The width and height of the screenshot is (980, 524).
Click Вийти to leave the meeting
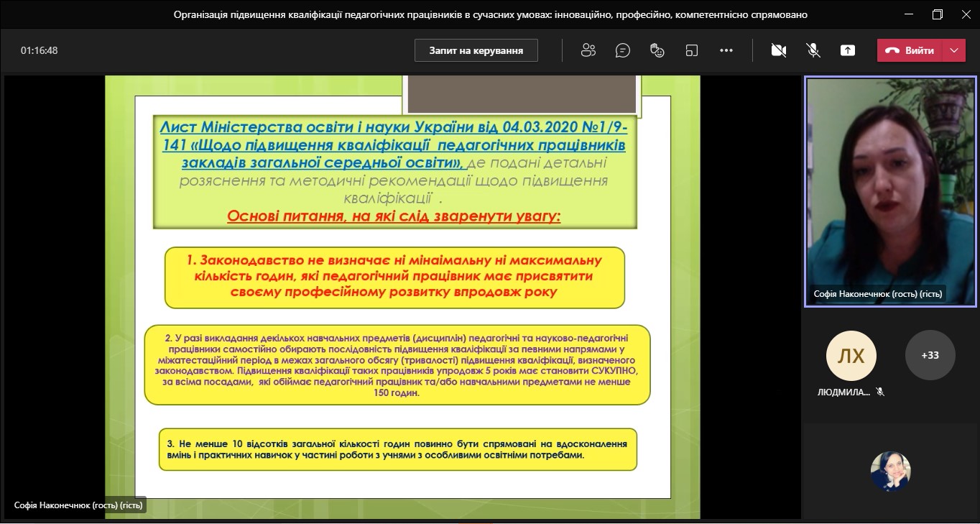click(x=910, y=50)
